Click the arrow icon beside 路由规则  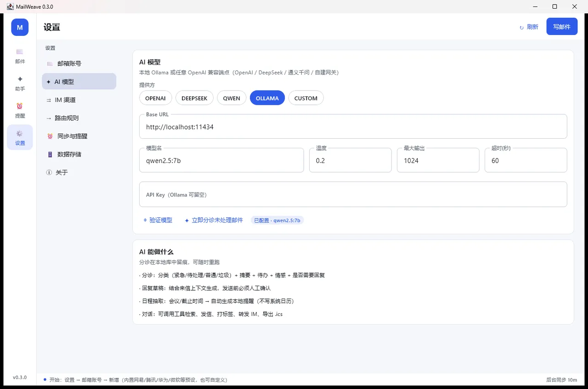[49, 118]
